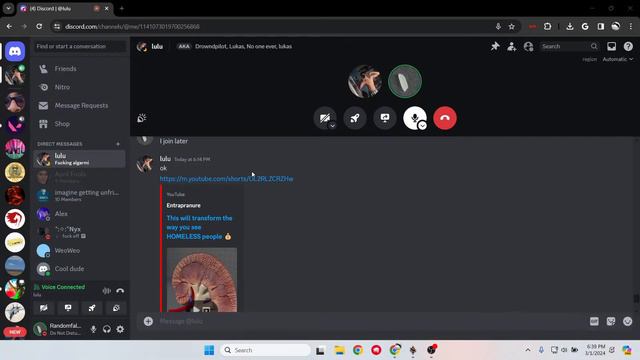Show hidden system tray icons chevron
640x360 pixels.
[x=528, y=350]
